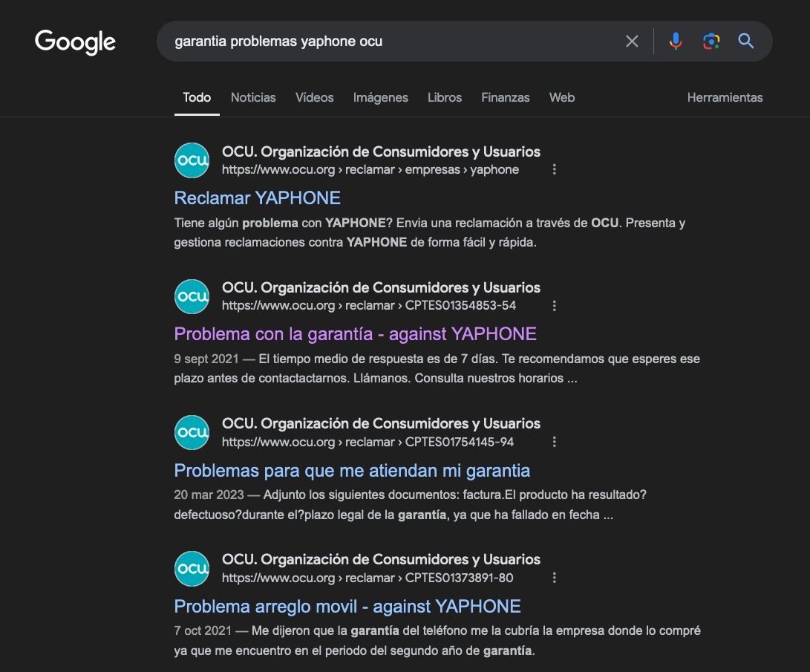Start voice search with the microphone icon
This screenshot has height=672, width=810.
pyautogui.click(x=676, y=41)
